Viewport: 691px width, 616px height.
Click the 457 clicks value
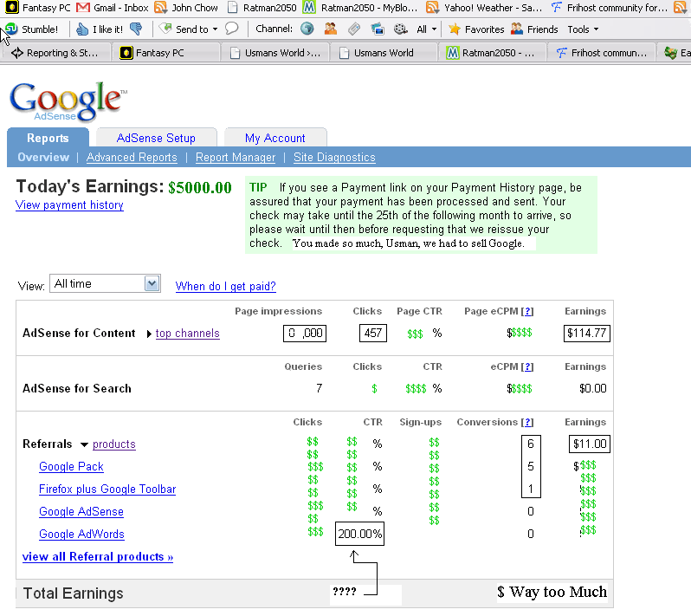(373, 333)
